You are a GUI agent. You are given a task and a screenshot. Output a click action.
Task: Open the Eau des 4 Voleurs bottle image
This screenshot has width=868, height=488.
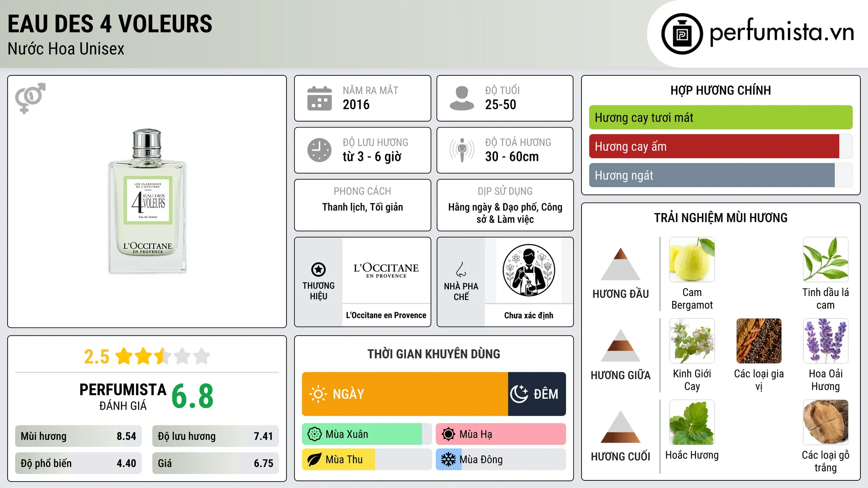147,201
